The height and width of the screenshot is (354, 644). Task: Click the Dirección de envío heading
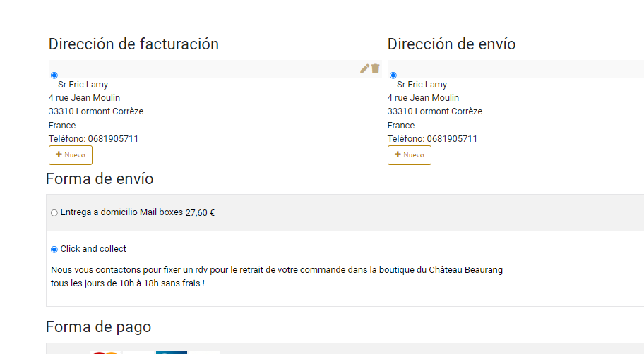[x=451, y=44]
